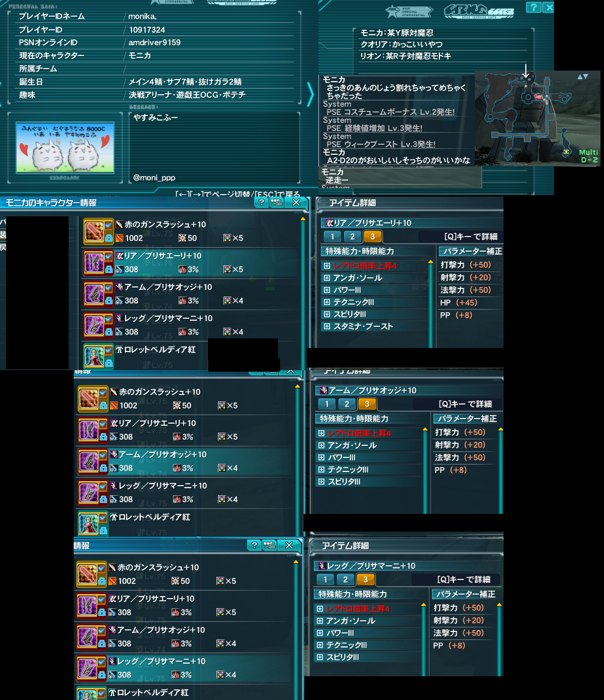
Task: Click アーム/ブリサオッジ+10 unit icon in モニカのキャラクター情報 window
Action: point(94,294)
